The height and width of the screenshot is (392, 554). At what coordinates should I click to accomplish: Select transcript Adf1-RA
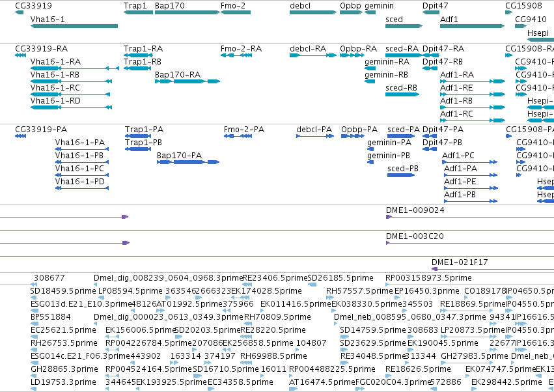(x=473, y=81)
